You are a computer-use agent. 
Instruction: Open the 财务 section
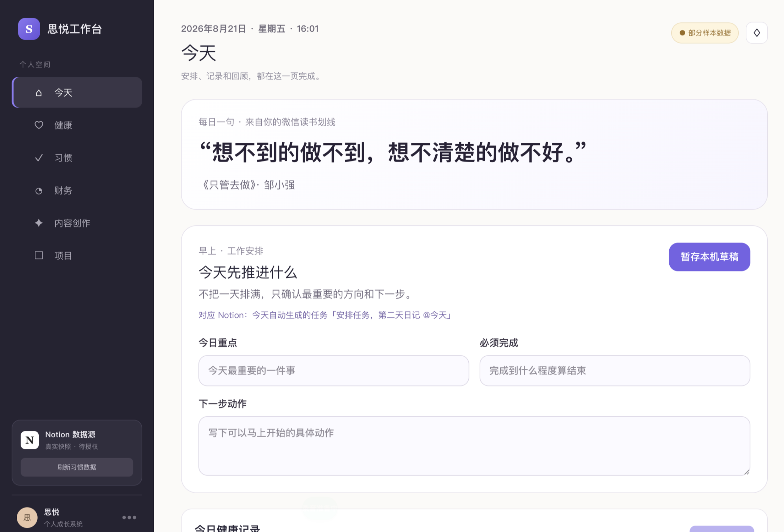[x=77, y=191]
